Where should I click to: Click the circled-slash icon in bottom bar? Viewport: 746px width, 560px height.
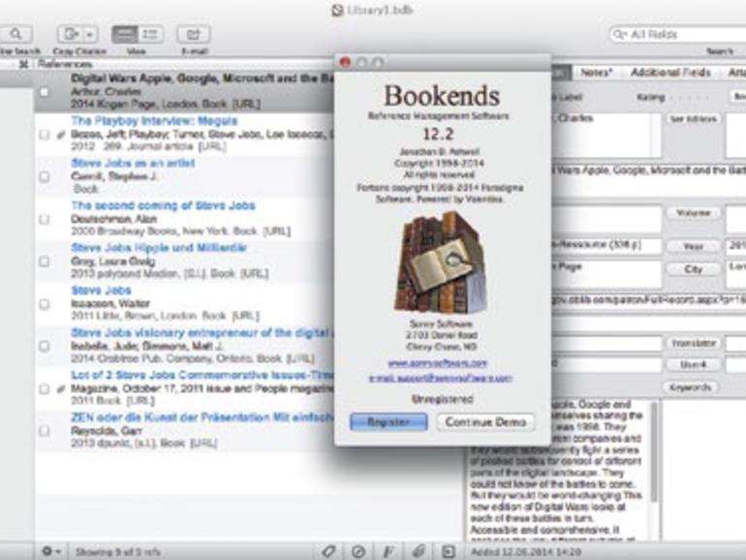point(358,552)
